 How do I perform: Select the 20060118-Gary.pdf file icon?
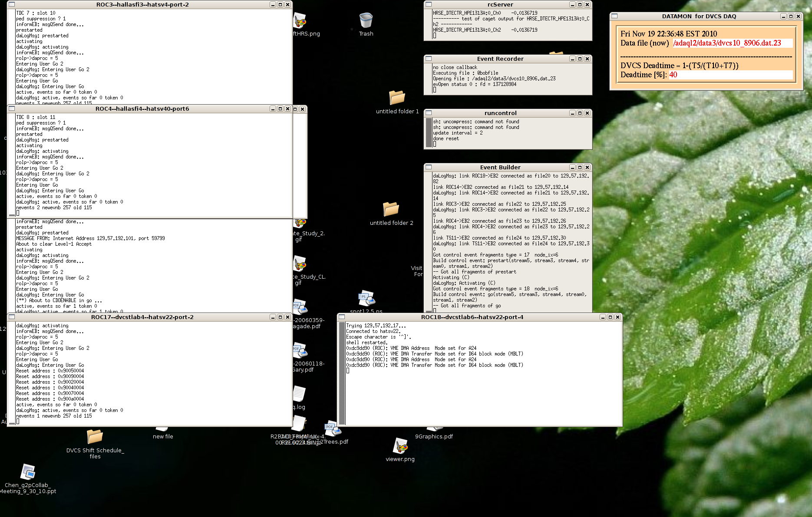300,350
